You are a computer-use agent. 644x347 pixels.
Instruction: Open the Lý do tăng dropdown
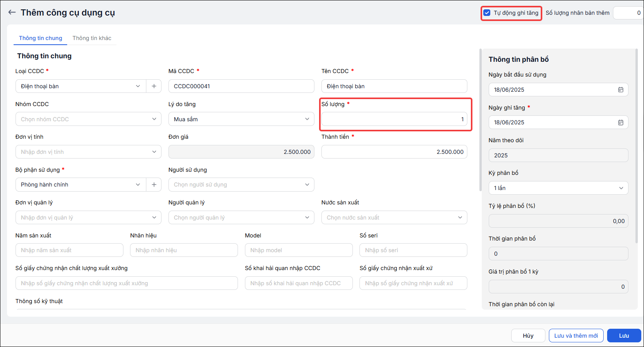(x=241, y=119)
